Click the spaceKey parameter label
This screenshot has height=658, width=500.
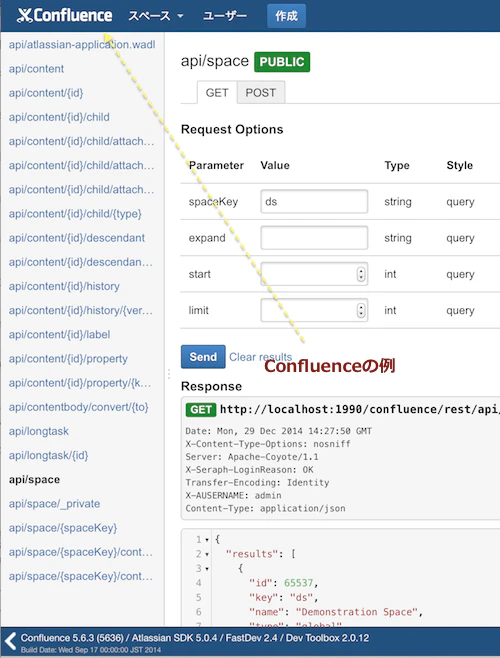[x=213, y=202]
